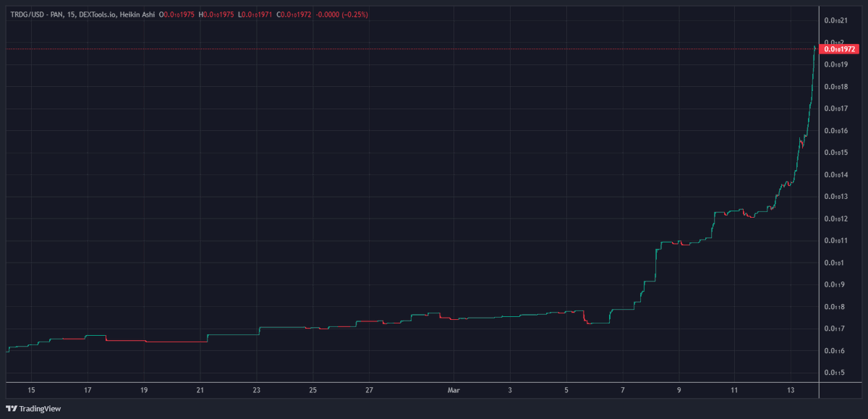Image resolution: width=868 pixels, height=419 pixels.
Task: Click the date label 5 on time axis
Action: pyautogui.click(x=566, y=389)
